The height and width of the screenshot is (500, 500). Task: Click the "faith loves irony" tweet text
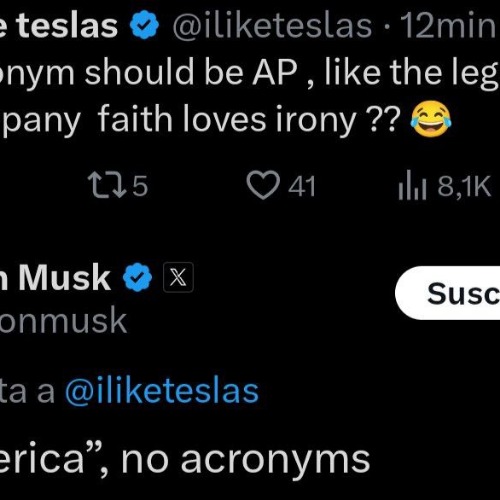tap(227, 120)
